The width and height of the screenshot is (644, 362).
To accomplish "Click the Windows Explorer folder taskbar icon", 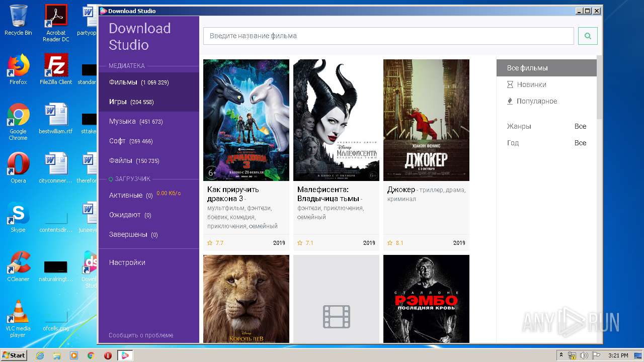I will coord(57,355).
